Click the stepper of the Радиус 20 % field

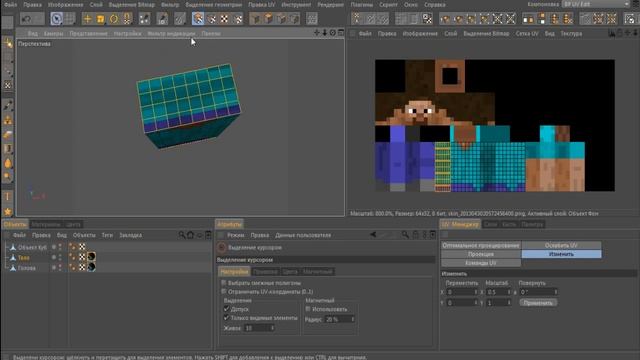click(x=353, y=319)
